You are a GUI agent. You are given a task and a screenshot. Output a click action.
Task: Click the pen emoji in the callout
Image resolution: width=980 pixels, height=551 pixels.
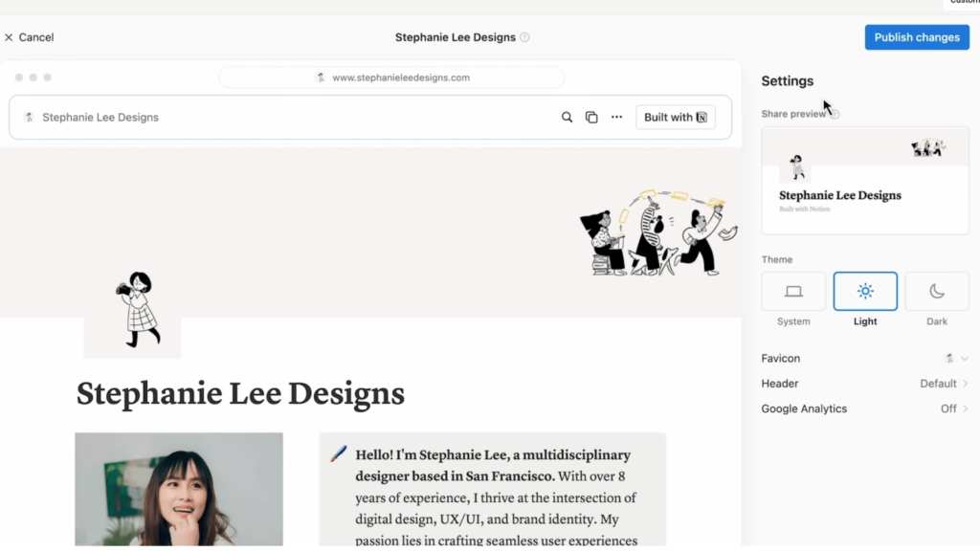click(x=338, y=454)
